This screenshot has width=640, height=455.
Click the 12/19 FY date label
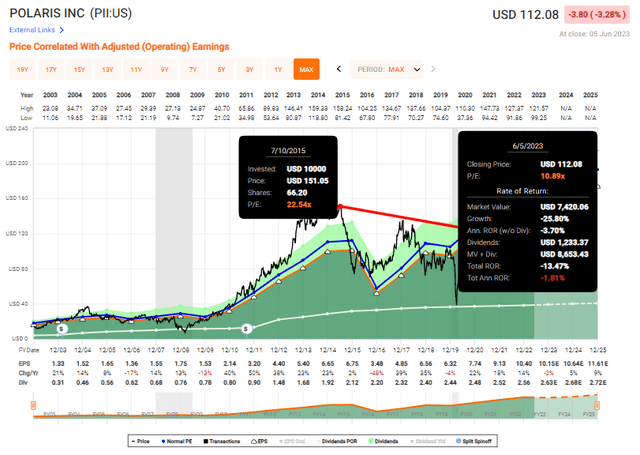(450, 350)
